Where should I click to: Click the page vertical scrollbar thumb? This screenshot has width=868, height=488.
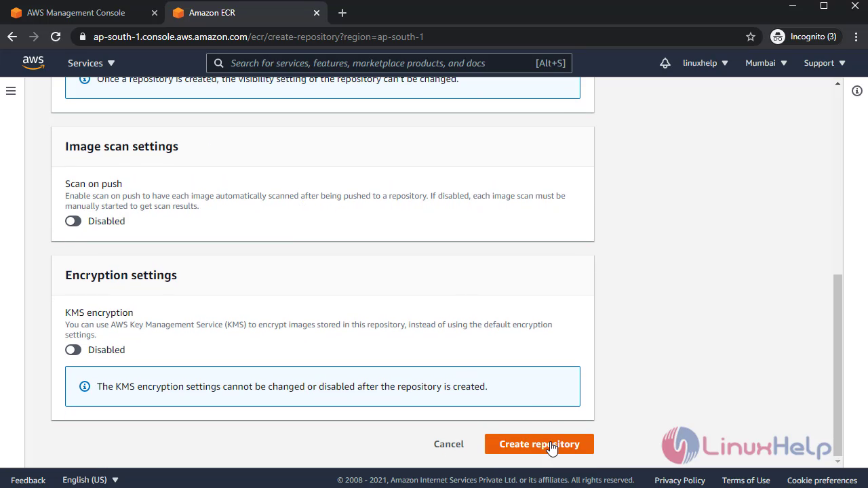(x=837, y=364)
